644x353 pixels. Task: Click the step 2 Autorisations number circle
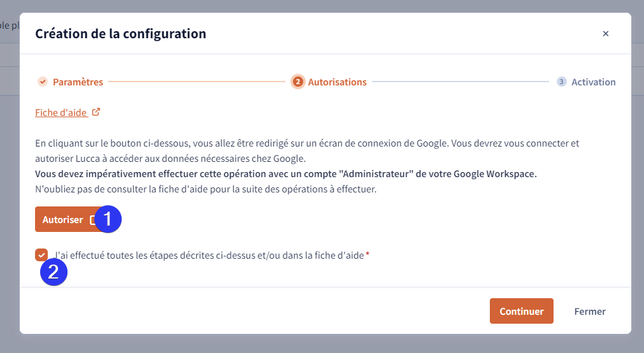pos(297,82)
